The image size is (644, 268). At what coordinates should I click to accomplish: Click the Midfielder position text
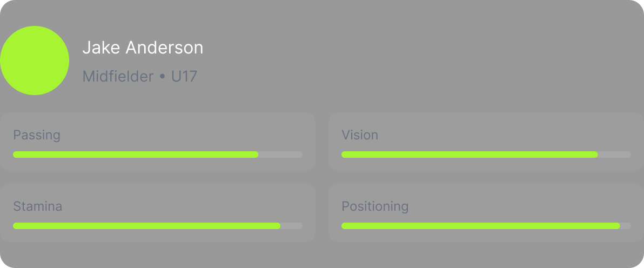(x=118, y=77)
